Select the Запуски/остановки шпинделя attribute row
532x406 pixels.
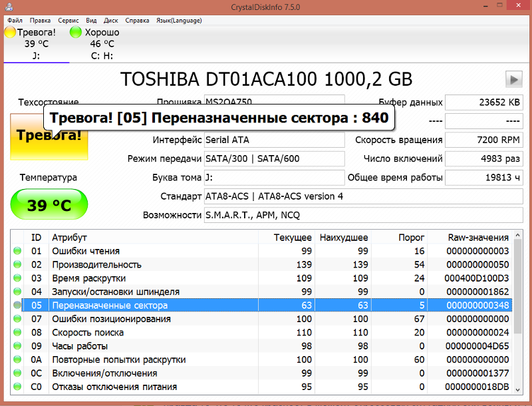262,292
